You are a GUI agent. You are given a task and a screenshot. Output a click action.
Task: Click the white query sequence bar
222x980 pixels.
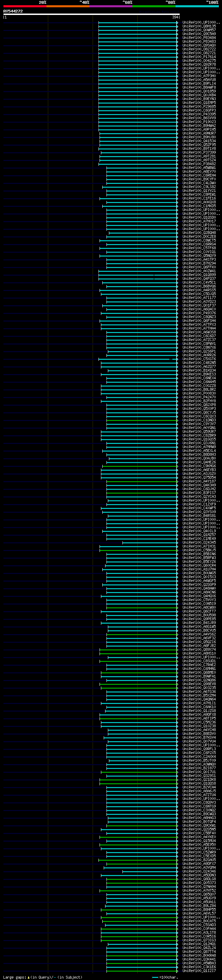[92, 14]
